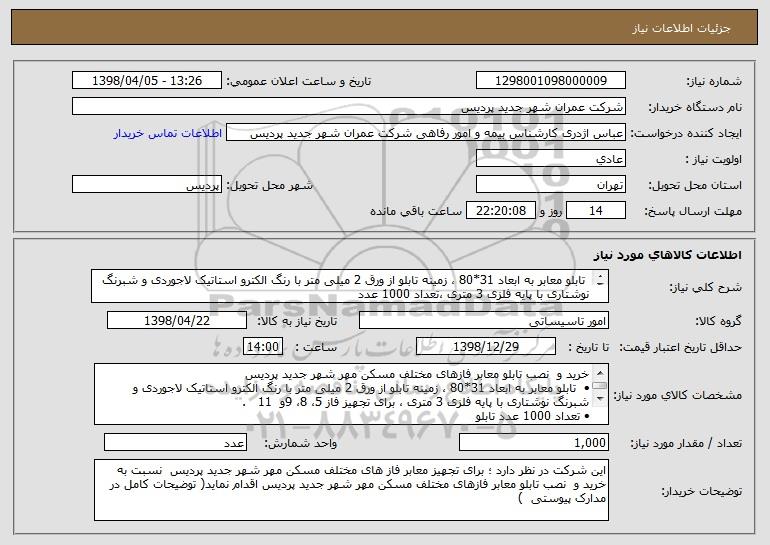Click the اطلاعات کالاهای مورد نیاز section heading
The height and width of the screenshot is (545, 770).
pyautogui.click(x=667, y=255)
